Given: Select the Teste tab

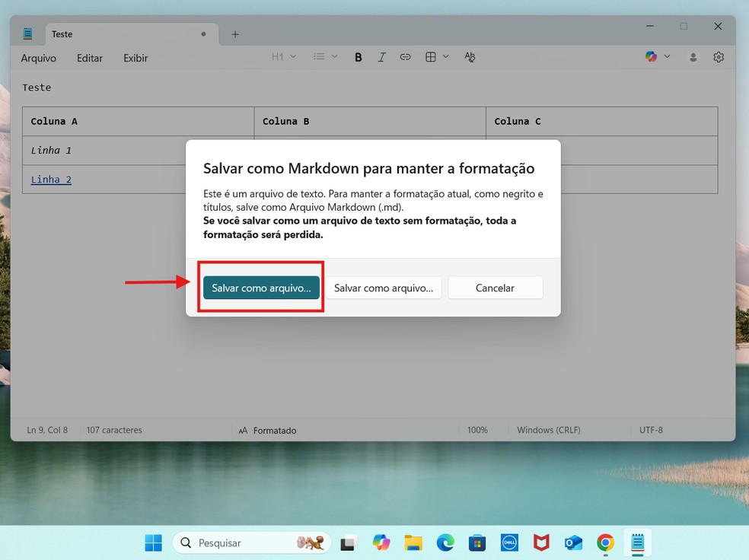Looking at the screenshot, I should click(132, 34).
